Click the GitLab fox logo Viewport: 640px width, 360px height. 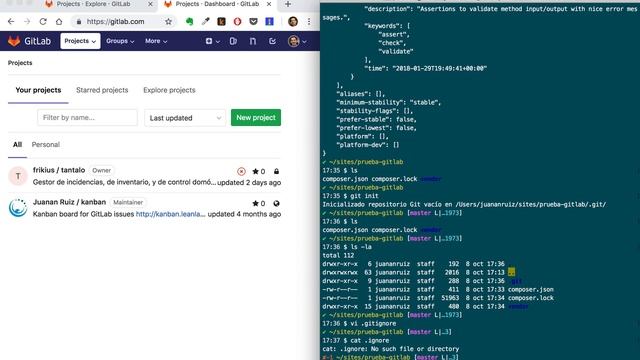[14, 41]
